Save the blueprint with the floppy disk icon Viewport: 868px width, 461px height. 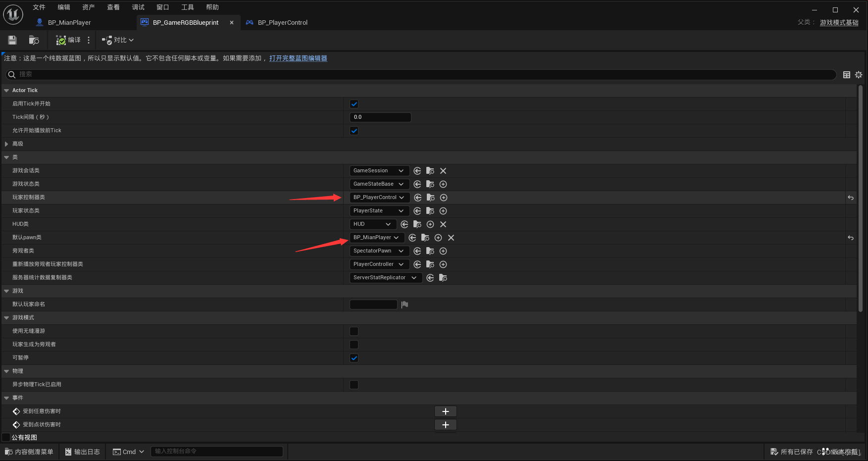12,40
